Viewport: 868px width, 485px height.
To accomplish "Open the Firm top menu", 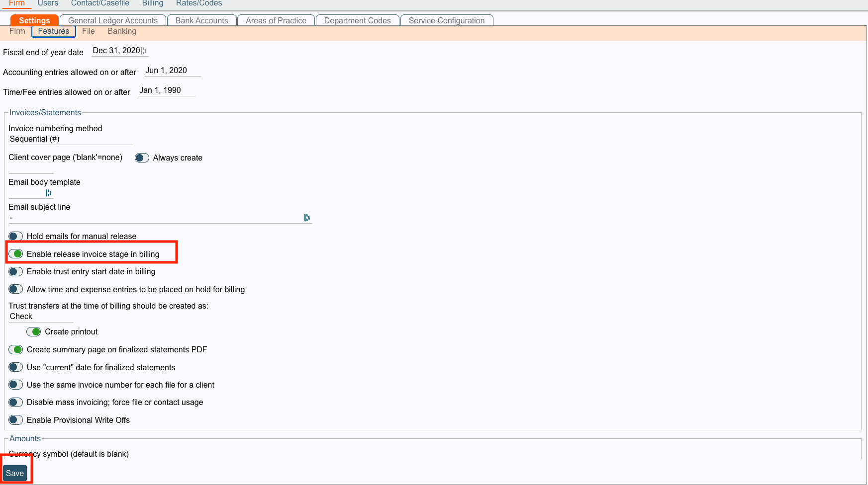I will pyautogui.click(x=17, y=3).
